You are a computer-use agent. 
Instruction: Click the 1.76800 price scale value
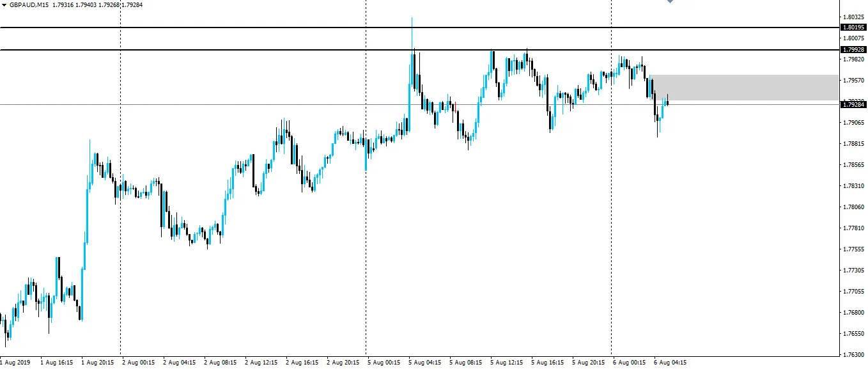[x=855, y=313]
